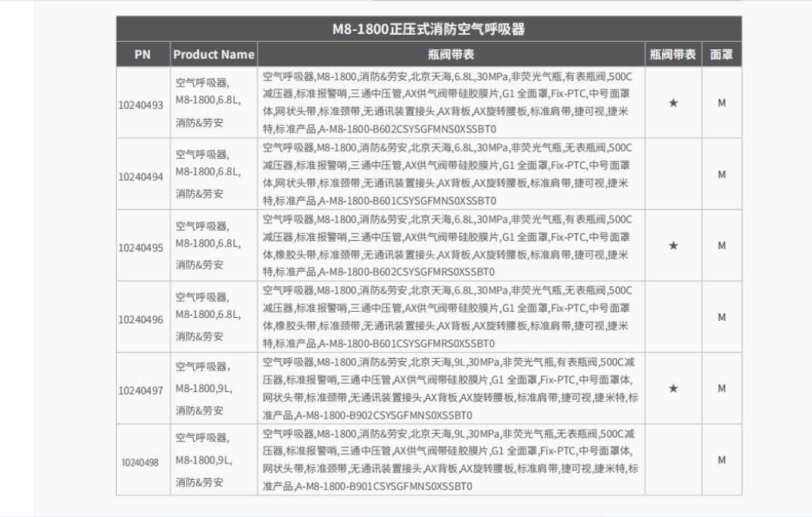Select part number 10240493
Screen dimensions: 812x517
coord(141,105)
